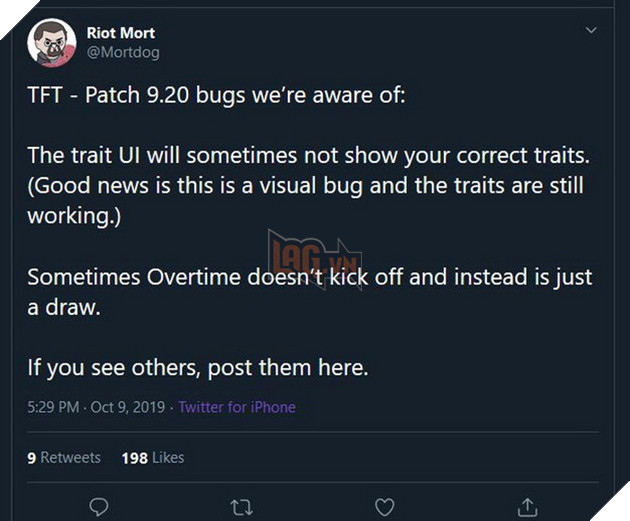
Task: Open the Riot Mort display name
Action: pyautogui.click(x=121, y=33)
